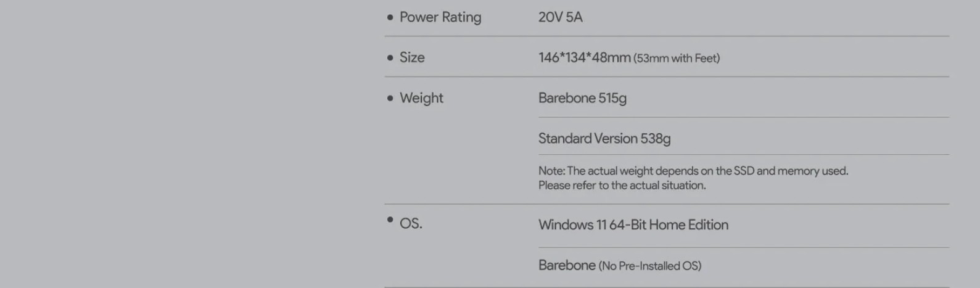This screenshot has height=288, width=980.
Task: Click the bullet next to Weight
Action: [x=390, y=98]
